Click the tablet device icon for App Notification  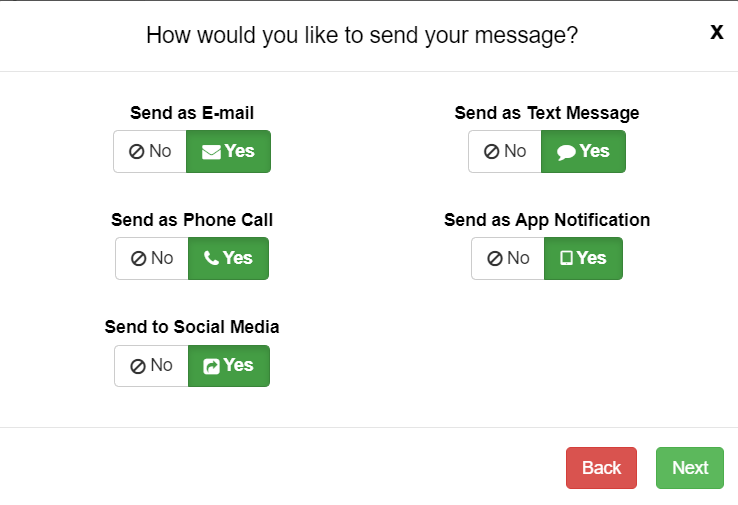coord(567,258)
